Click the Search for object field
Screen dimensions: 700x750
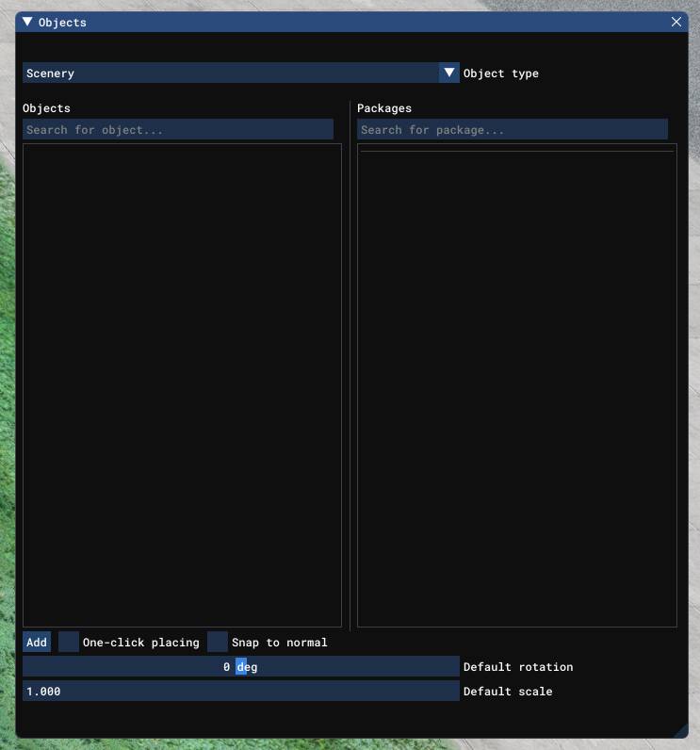pos(178,130)
